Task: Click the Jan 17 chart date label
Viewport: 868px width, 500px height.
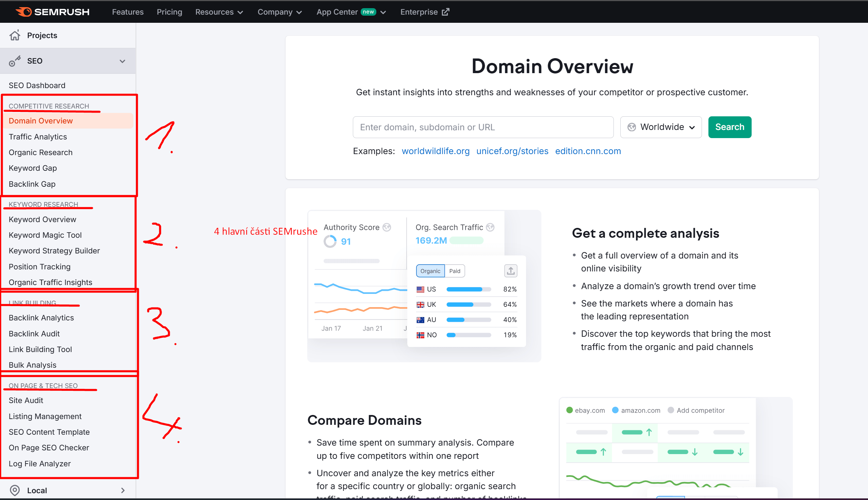Action: [x=331, y=329]
